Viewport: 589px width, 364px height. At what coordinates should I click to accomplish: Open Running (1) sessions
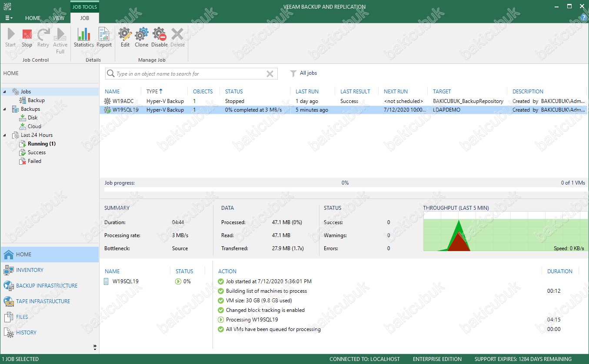42,144
